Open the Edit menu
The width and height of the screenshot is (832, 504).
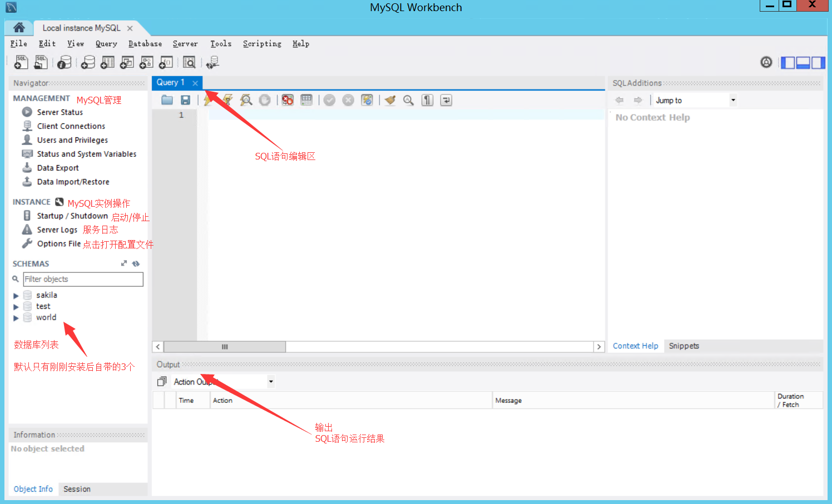pos(47,43)
